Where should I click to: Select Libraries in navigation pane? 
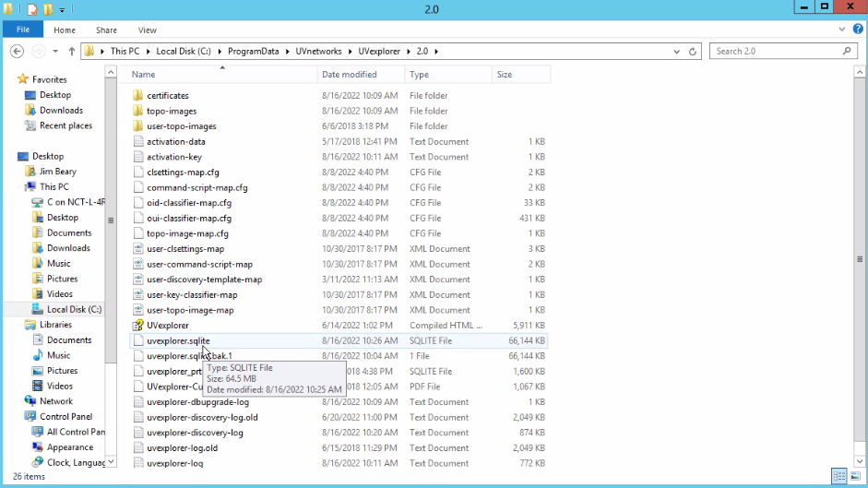[x=55, y=325]
